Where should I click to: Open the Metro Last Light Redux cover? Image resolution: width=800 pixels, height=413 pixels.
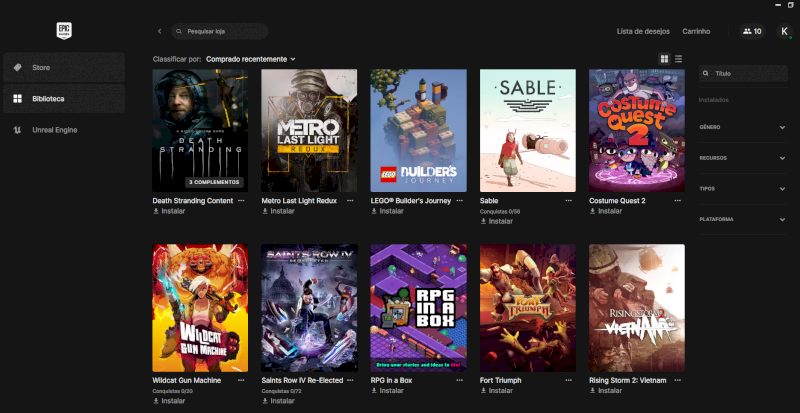point(309,131)
